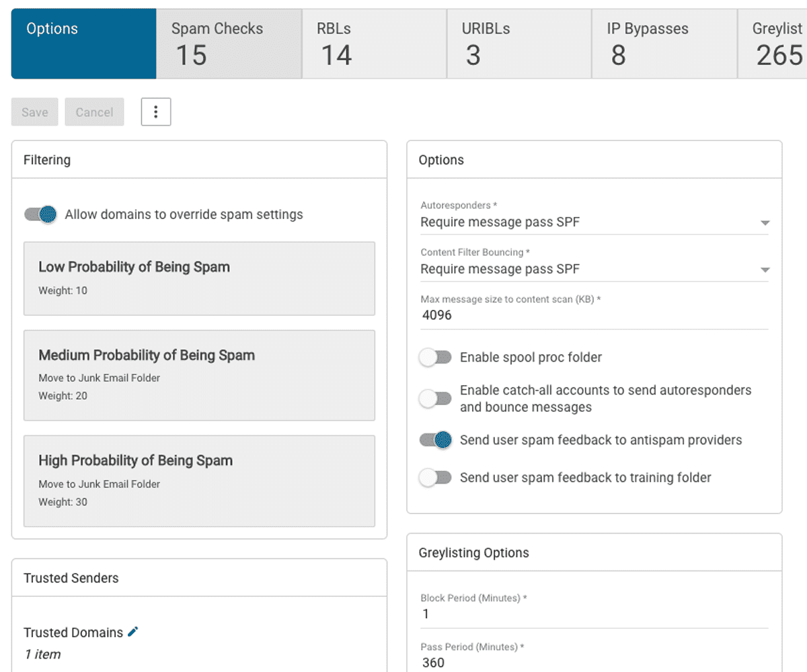Turn on catch-all accounts autoresponder toggle
The width and height of the screenshot is (807, 672).
[x=435, y=399]
